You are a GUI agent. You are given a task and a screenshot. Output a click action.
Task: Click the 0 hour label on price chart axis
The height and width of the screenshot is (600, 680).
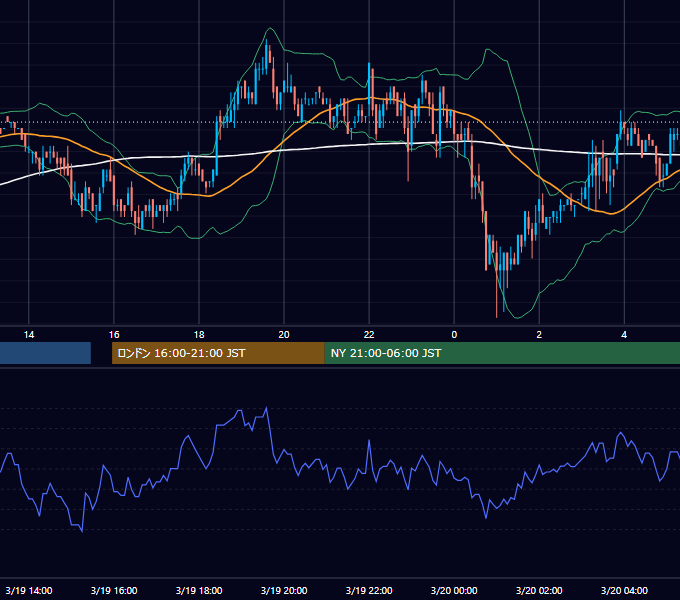click(x=454, y=335)
